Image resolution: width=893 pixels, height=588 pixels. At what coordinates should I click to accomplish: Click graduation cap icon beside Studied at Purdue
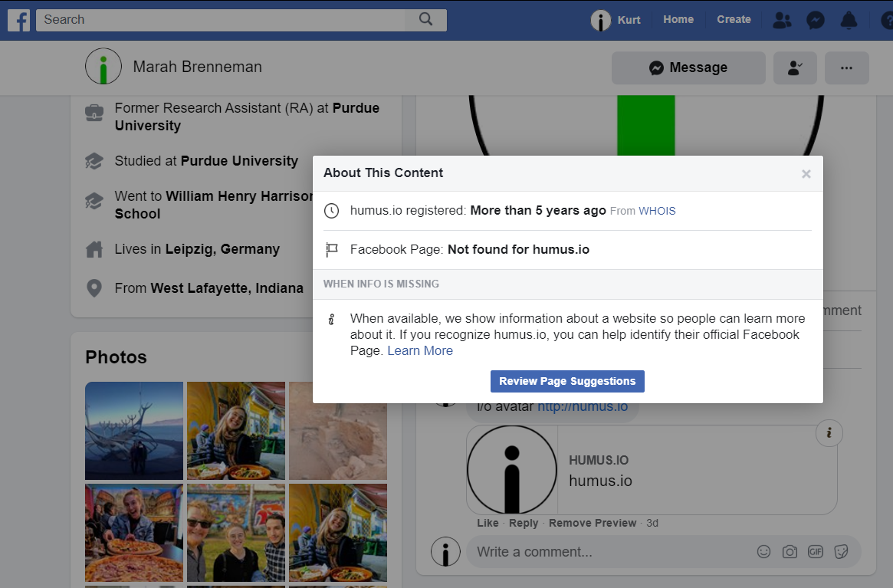tap(94, 161)
